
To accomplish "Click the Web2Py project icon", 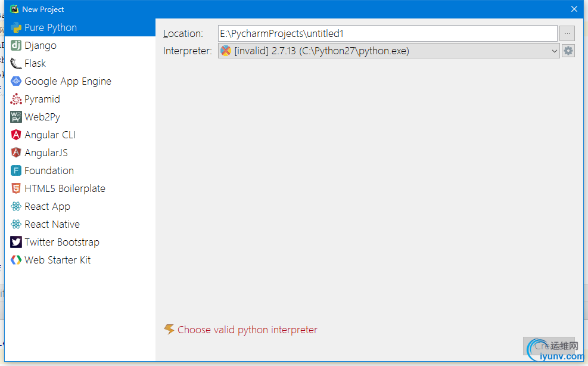I will 15,117.
